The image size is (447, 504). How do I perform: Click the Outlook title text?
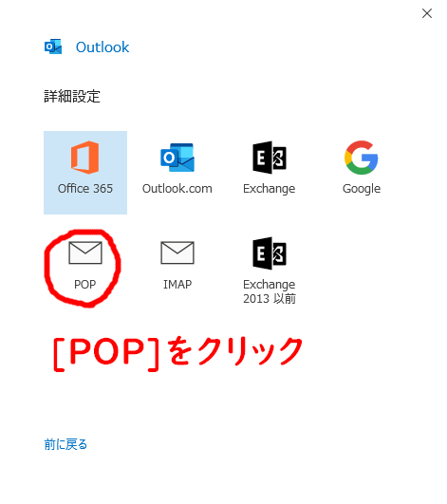pyautogui.click(x=102, y=47)
